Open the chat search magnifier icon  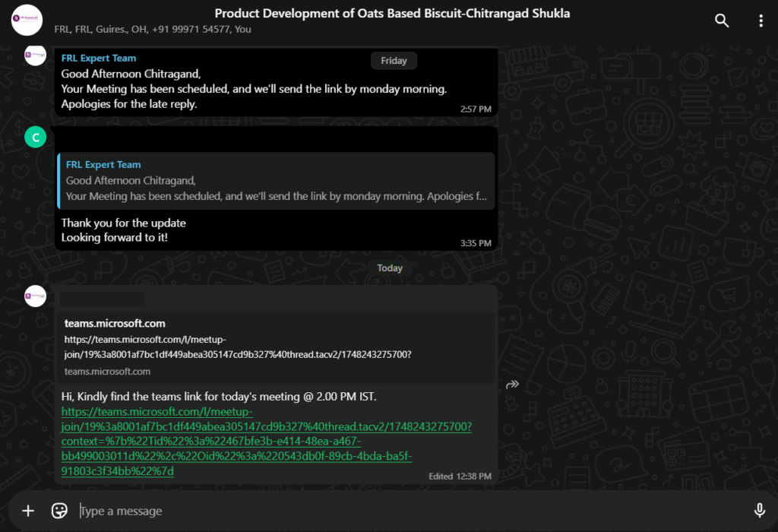click(722, 21)
